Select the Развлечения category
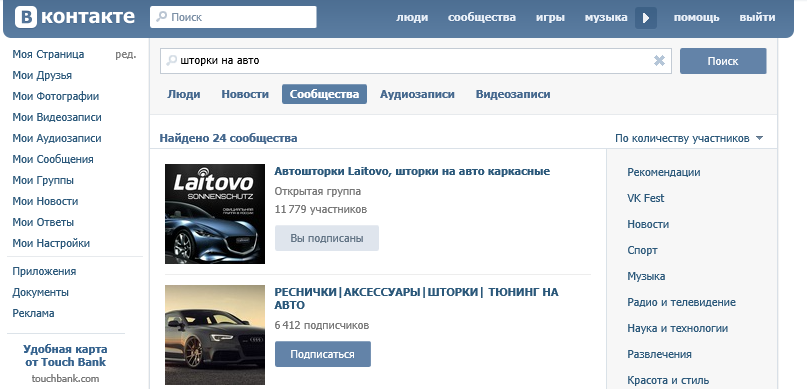This screenshot has height=389, width=807. (659, 355)
